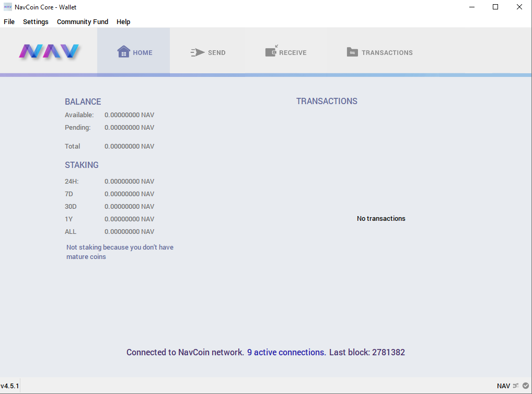Open the File menu
532x394 pixels.
9,22
